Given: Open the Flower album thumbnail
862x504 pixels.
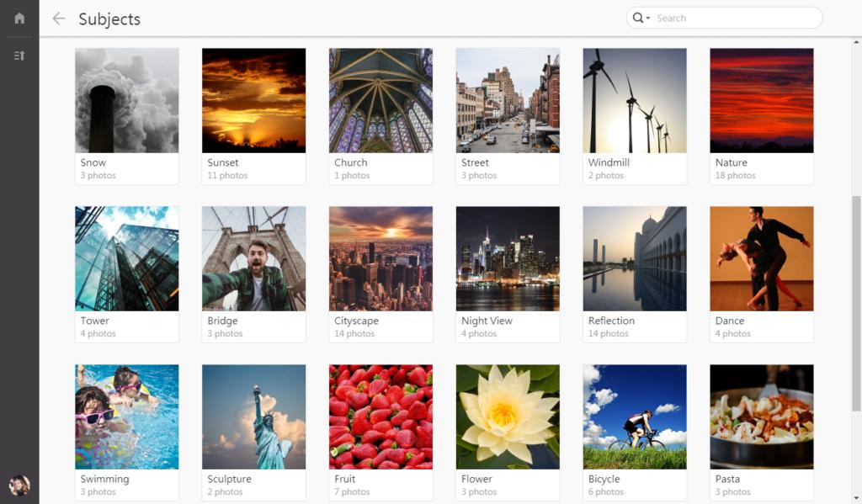Looking at the screenshot, I should click(508, 417).
